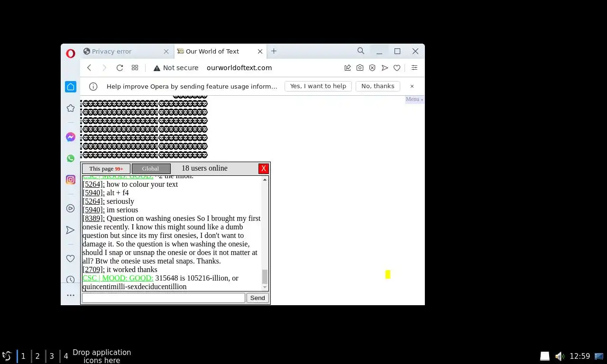607x364 pixels.
Task: Click user [2709]: name link
Action: click(93, 270)
